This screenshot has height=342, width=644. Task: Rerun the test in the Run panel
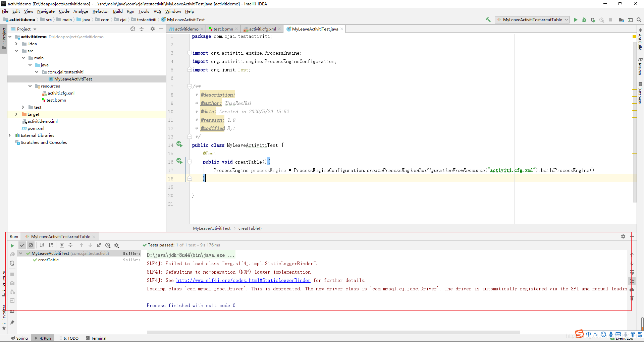pos(12,246)
